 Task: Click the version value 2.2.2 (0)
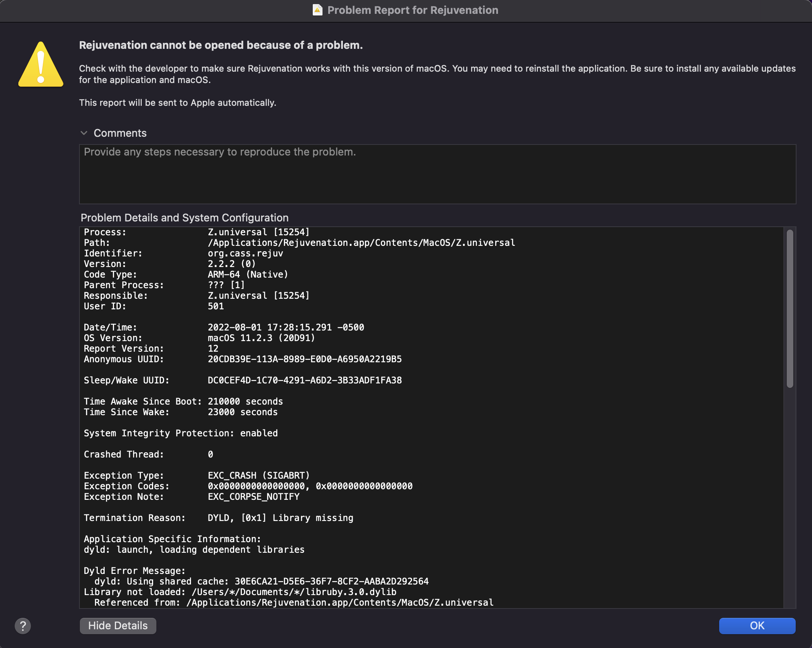[232, 264]
